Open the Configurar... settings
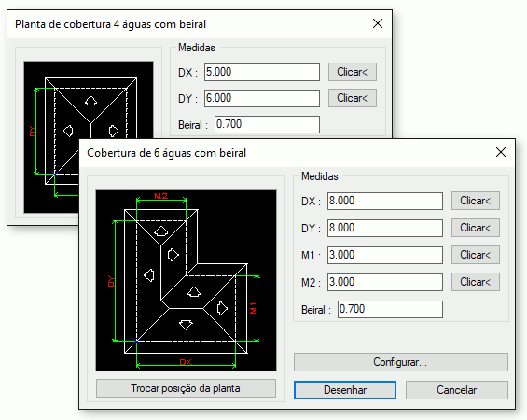This screenshot has height=420, width=527. click(x=401, y=362)
